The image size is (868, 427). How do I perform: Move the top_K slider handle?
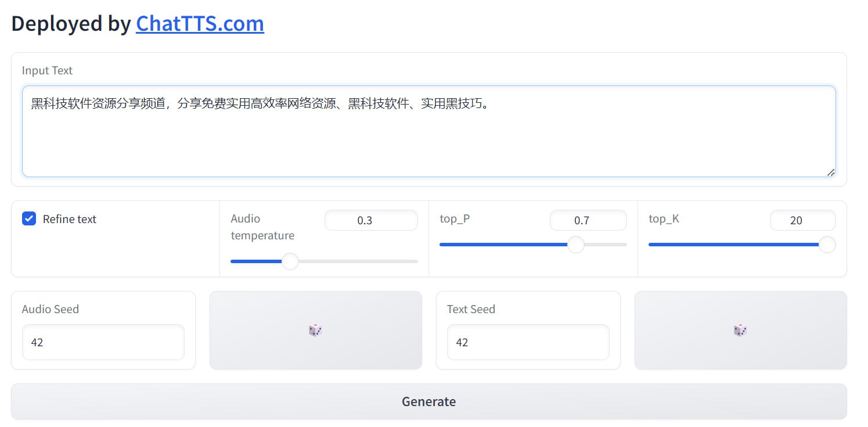827,245
